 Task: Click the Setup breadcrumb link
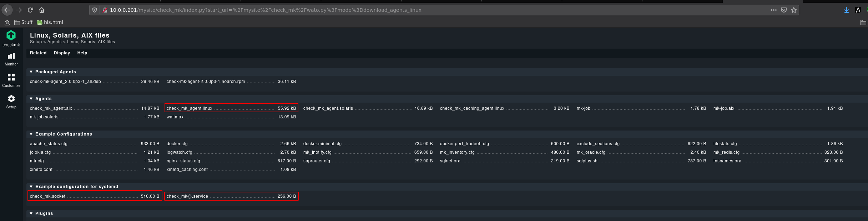coord(36,42)
